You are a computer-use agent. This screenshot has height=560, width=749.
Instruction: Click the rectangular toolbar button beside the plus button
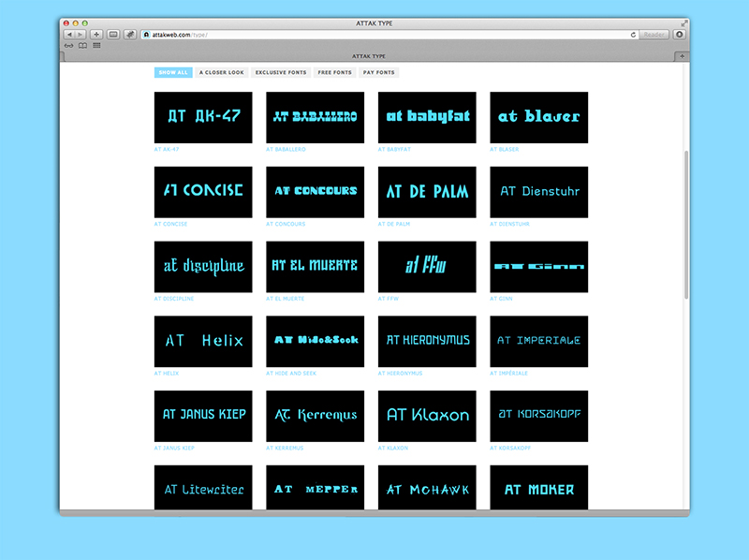[113, 35]
